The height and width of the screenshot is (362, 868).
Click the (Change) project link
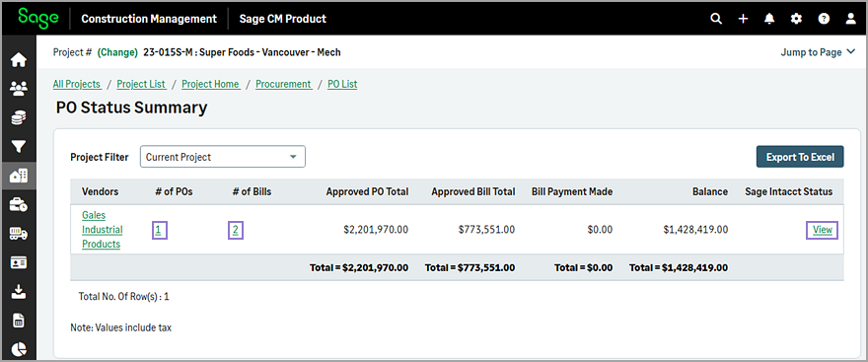click(117, 52)
